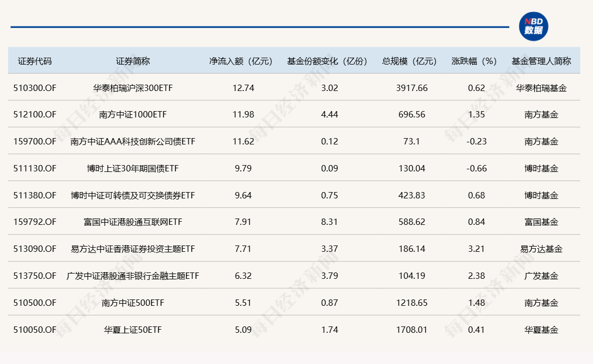Select 博时上证30年期国债ETF name cell
The height and width of the screenshot is (364, 593).
coord(133,168)
